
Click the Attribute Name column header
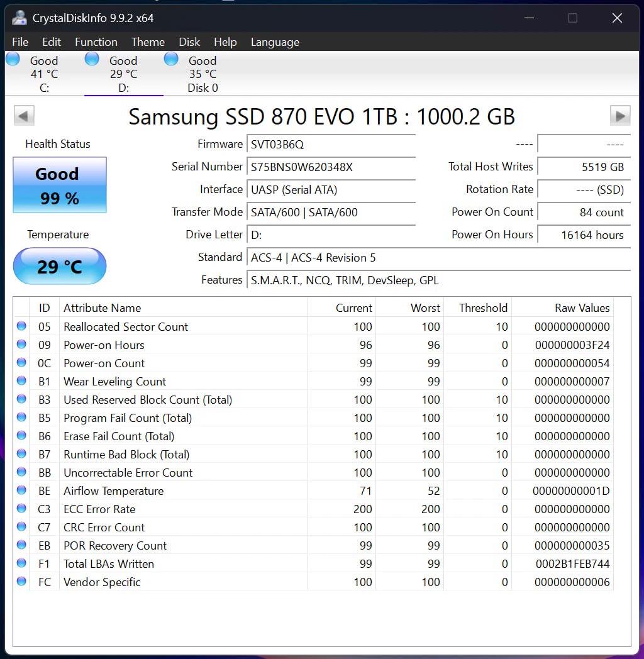(183, 307)
